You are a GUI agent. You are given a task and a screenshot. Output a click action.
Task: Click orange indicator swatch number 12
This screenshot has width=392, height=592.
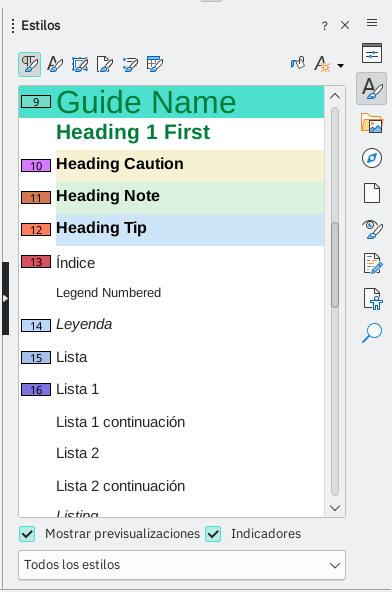[36, 230]
